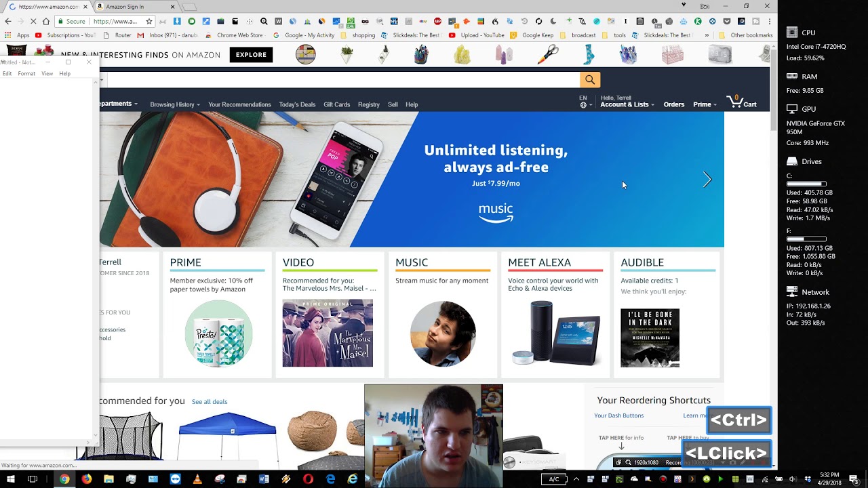Show hidden system tray icons
This screenshot has width=868, height=488.
pyautogui.click(x=576, y=479)
